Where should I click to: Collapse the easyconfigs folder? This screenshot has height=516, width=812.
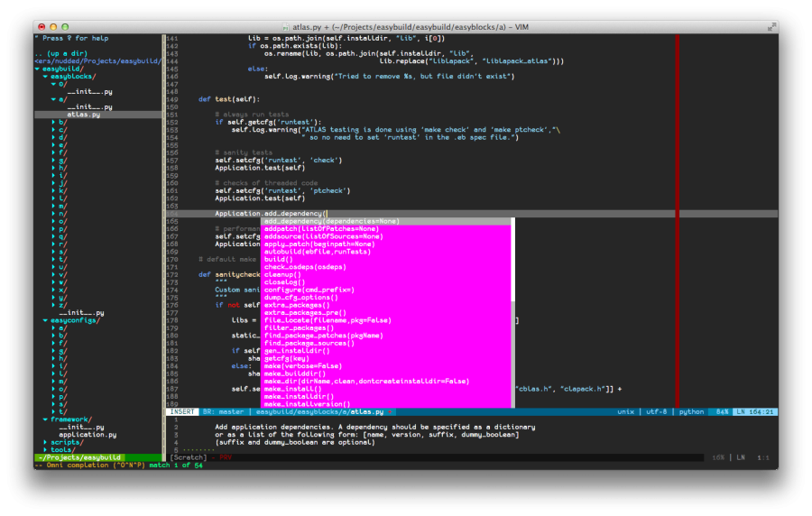tap(45, 320)
